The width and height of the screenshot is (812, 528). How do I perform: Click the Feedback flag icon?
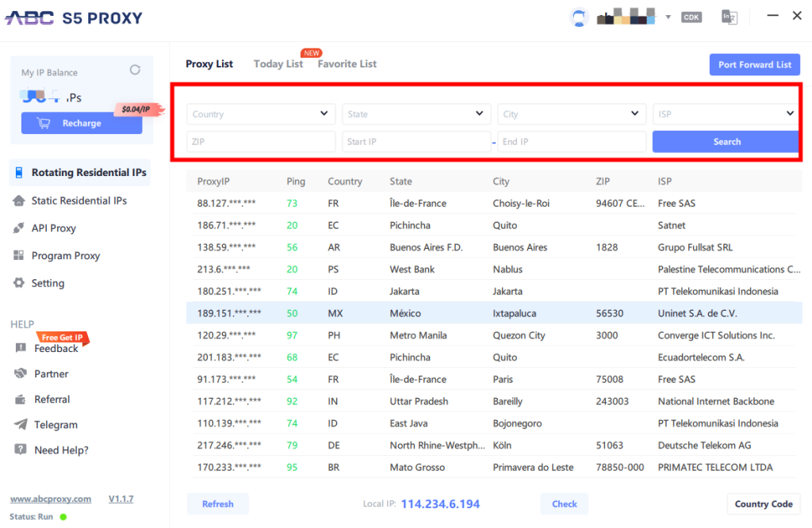pyautogui.click(x=21, y=348)
